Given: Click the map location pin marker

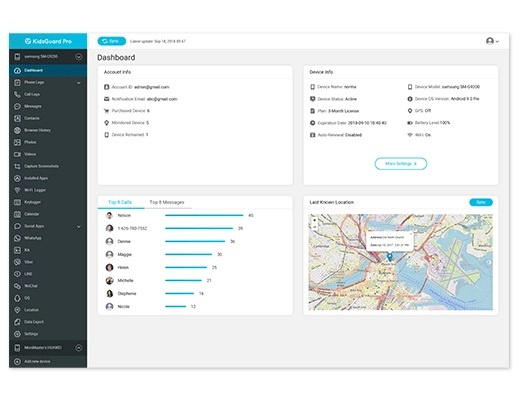Looking at the screenshot, I should pyautogui.click(x=390, y=257).
